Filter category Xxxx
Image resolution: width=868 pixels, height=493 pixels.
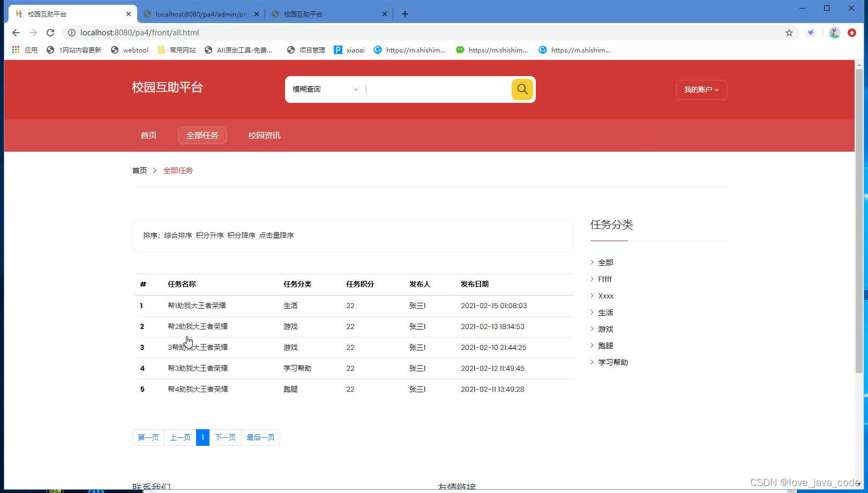click(606, 296)
